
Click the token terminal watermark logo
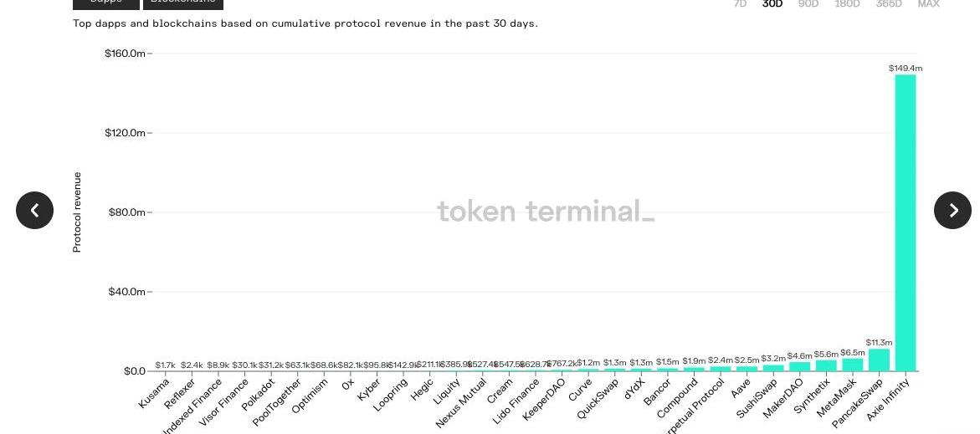coord(546,212)
